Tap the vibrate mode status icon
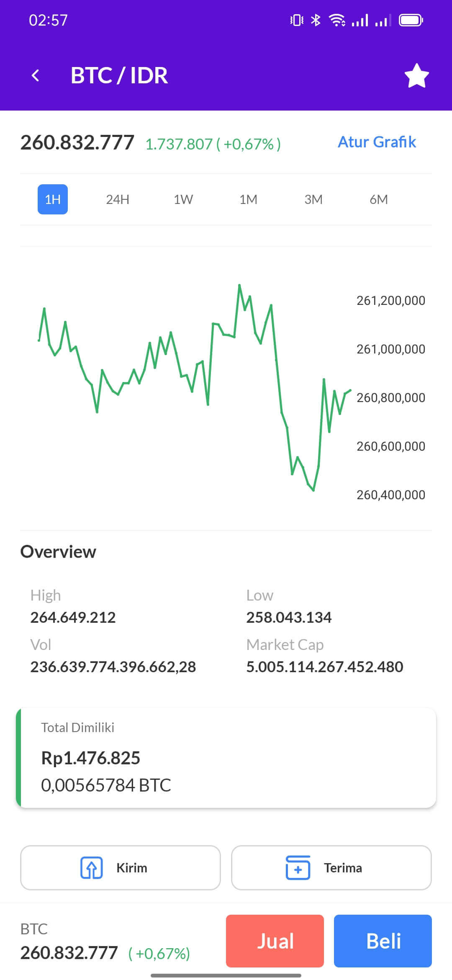This screenshot has width=452, height=980. [x=297, y=20]
